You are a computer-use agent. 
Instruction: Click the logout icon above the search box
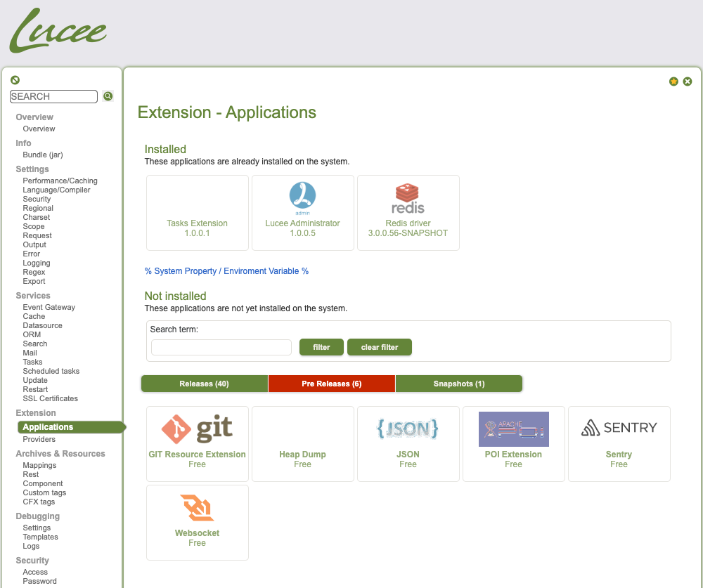15,80
